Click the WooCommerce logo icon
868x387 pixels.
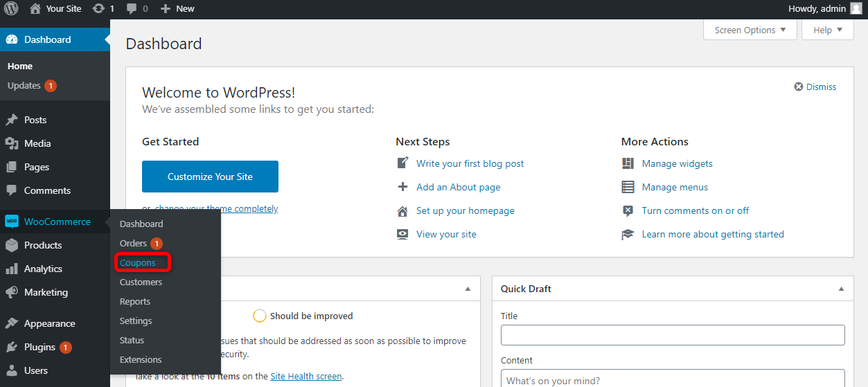pos(12,222)
